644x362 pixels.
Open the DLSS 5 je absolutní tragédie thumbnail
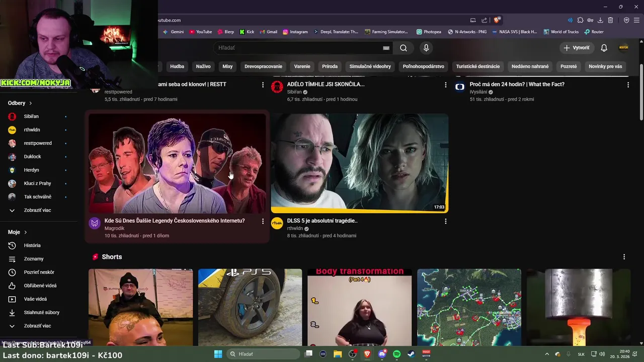[x=360, y=163]
